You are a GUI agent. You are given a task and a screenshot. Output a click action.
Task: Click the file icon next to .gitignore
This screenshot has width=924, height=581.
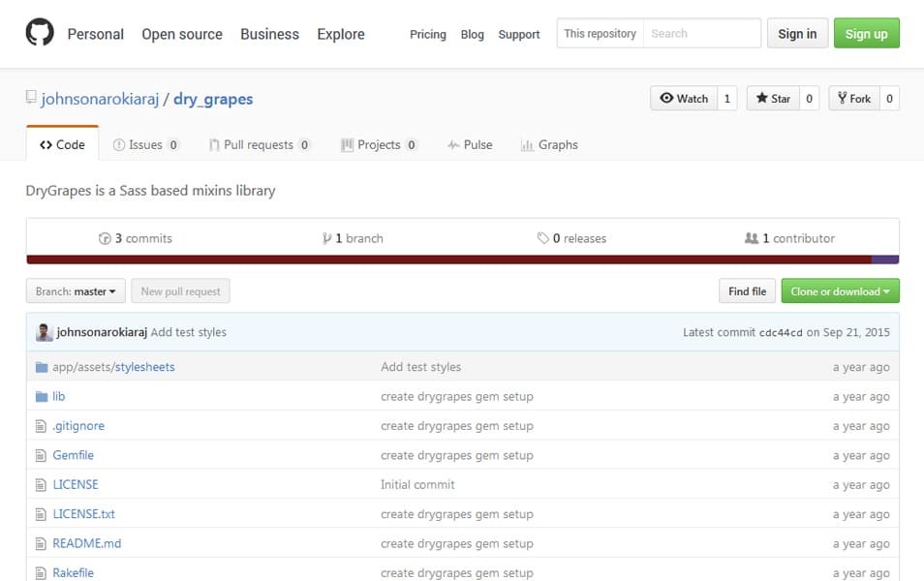point(41,426)
